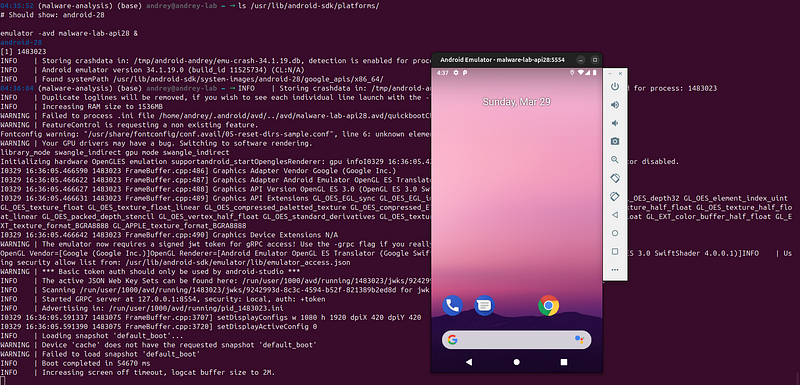This screenshot has width=800, height=385.
Task: Click the Basic token auth warning line
Action: pyautogui.click(x=150, y=271)
